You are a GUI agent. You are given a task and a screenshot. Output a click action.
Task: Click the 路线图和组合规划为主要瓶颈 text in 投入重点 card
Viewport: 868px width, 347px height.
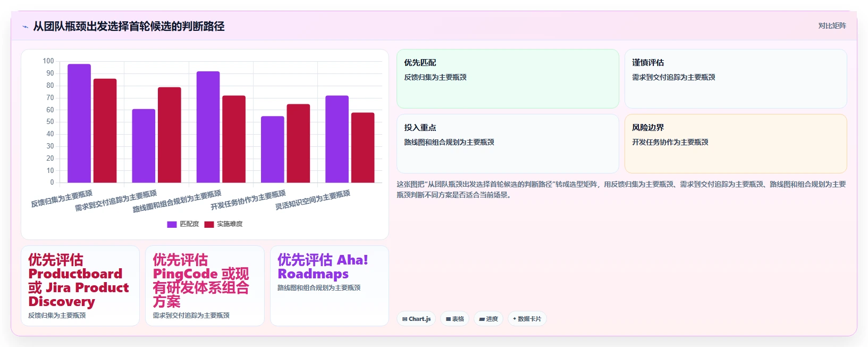click(x=449, y=142)
